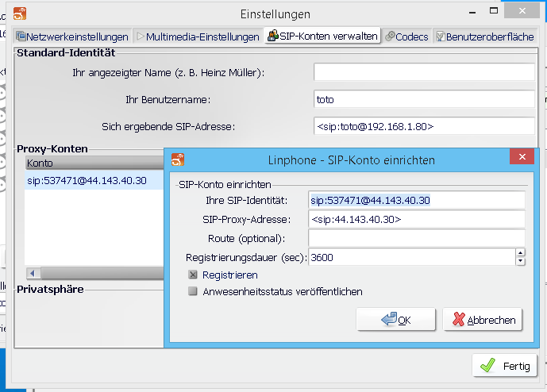Open the Netzwerkeinstellungen tab
Image resolution: width=547 pixels, height=392 pixels.
(72, 37)
